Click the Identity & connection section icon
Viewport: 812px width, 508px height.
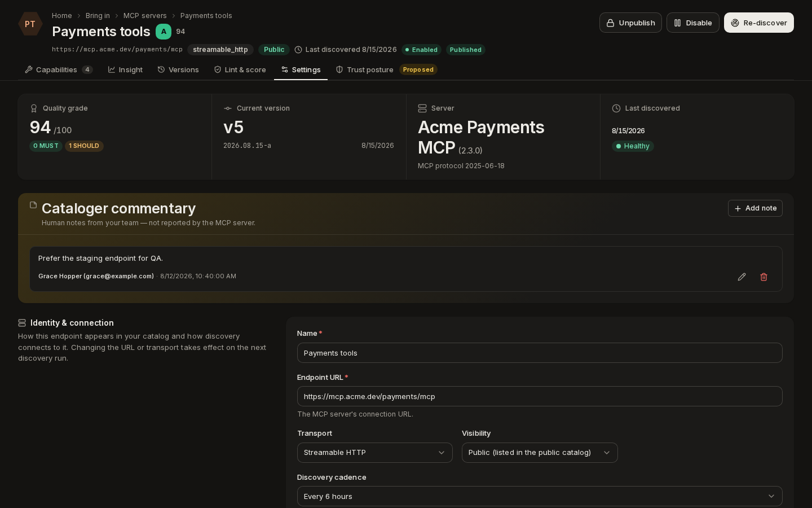22,323
